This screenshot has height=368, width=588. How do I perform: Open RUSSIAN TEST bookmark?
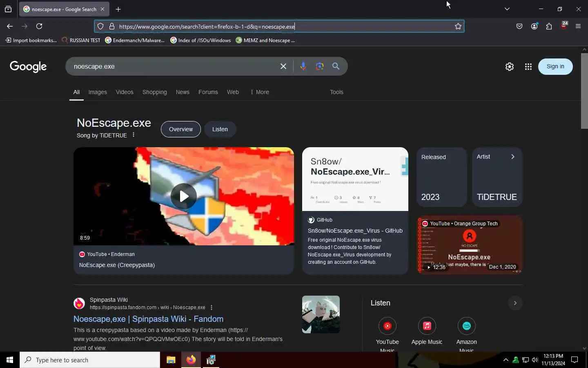(81, 40)
